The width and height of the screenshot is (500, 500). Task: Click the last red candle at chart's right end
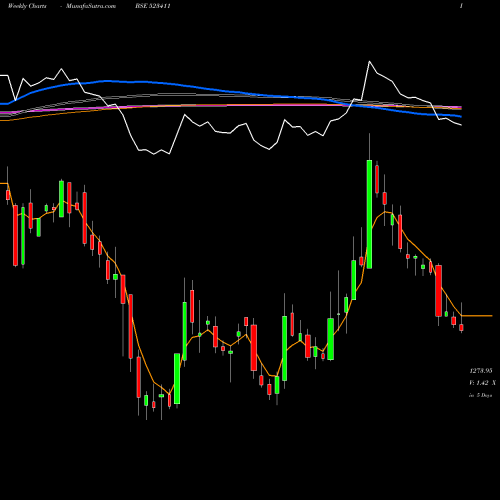pyautogui.click(x=461, y=327)
